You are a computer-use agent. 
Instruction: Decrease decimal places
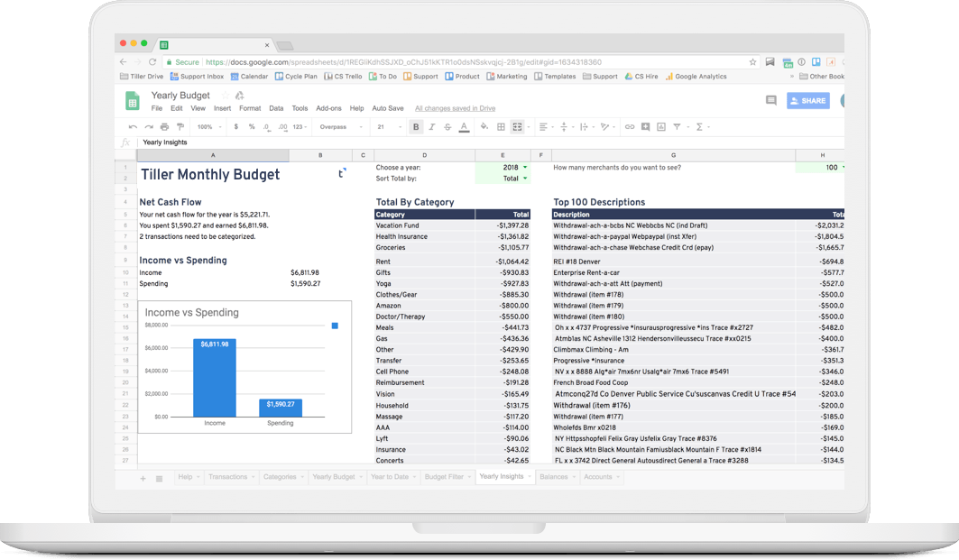click(x=266, y=127)
